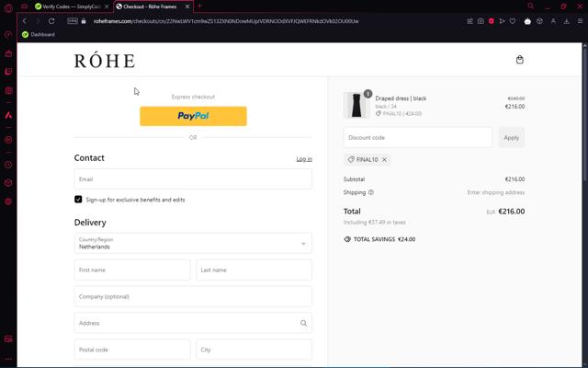Image resolution: width=588 pixels, height=368 pixels.
Task: Open the Dashboard bookmark
Action: (x=39, y=34)
